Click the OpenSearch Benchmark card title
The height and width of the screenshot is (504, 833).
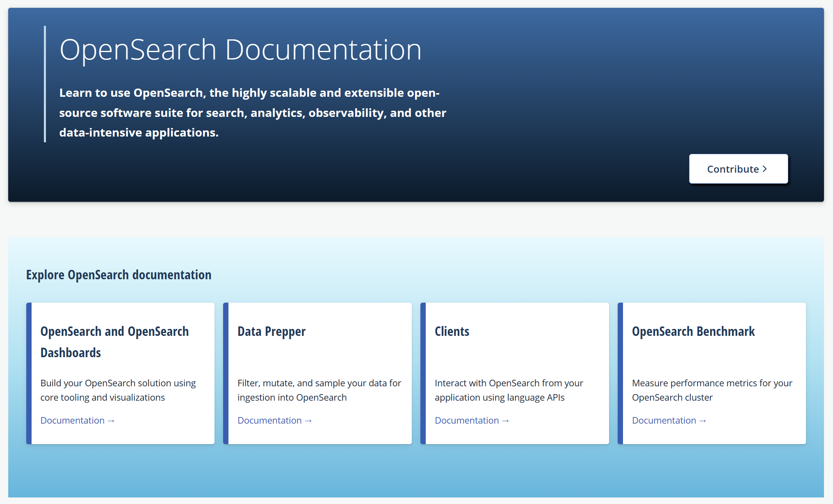[x=693, y=332]
